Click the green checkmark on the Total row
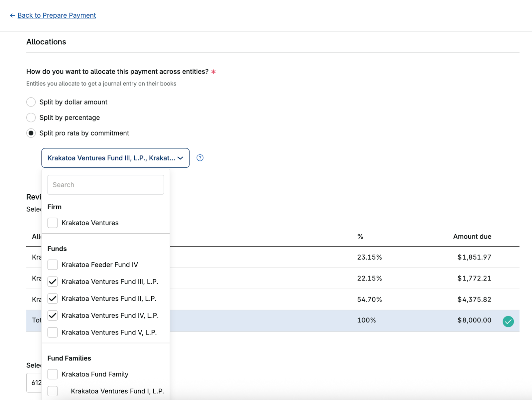The height and width of the screenshot is (400, 532). pos(508,321)
